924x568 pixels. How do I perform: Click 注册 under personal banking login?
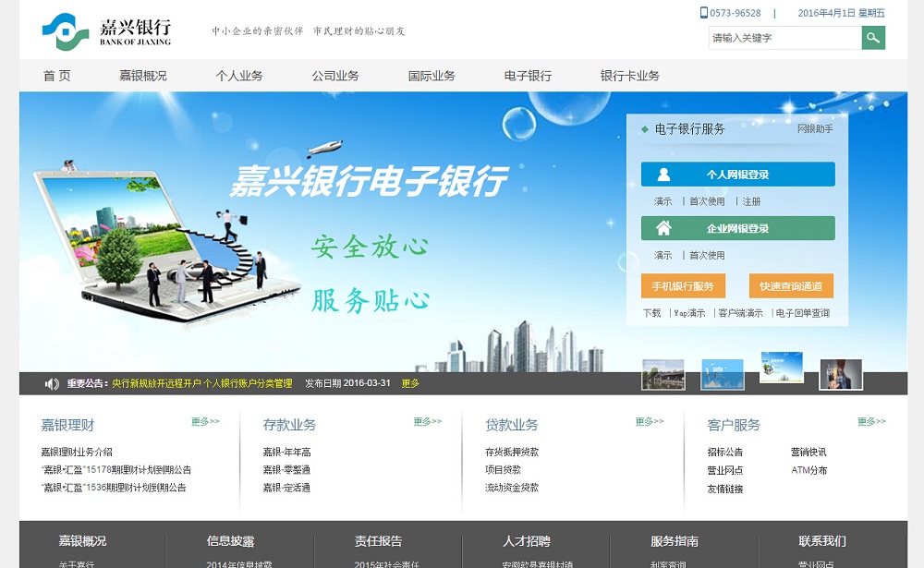pyautogui.click(x=751, y=201)
